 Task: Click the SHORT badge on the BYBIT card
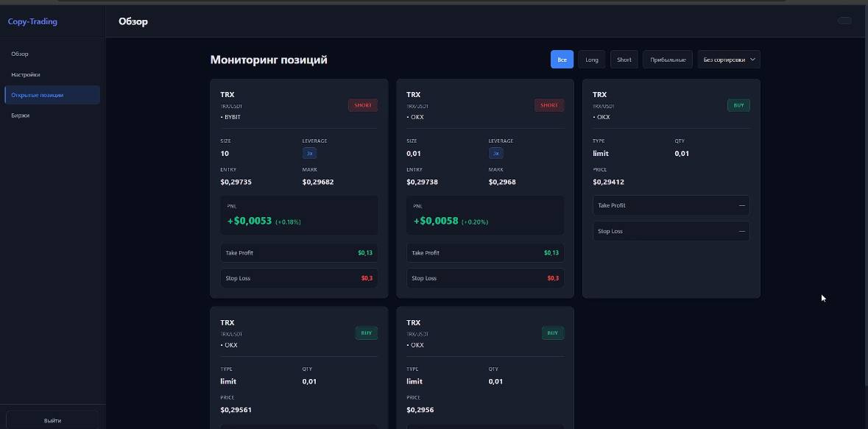click(363, 105)
